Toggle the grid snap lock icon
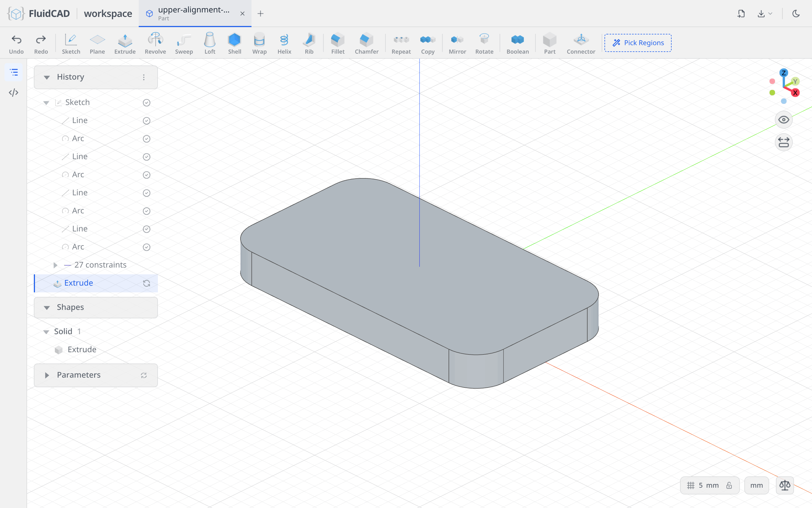Viewport: 812px width, 508px height. [729, 485]
